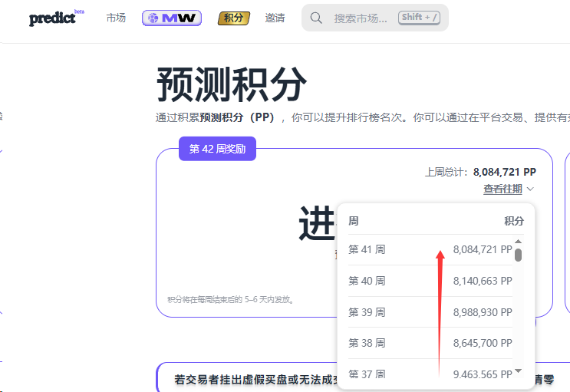Screen dimensions: 570x392
Task: Select the 第 37 周 row
Action: point(430,374)
